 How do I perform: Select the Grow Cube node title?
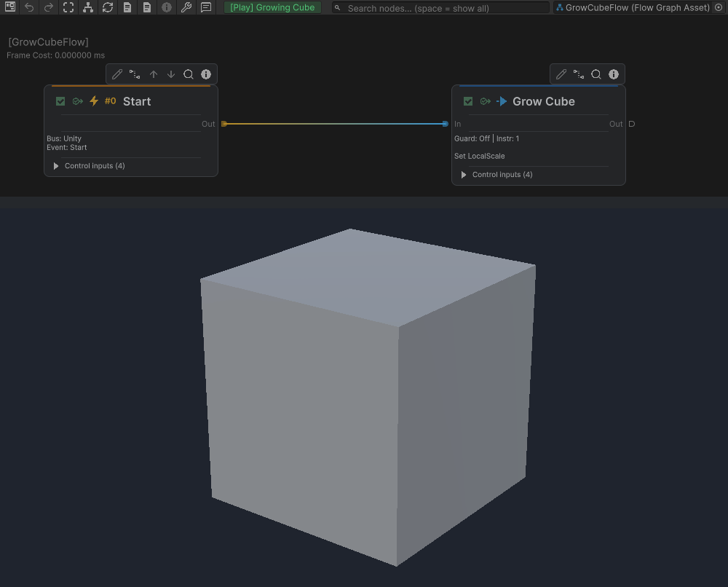point(544,101)
